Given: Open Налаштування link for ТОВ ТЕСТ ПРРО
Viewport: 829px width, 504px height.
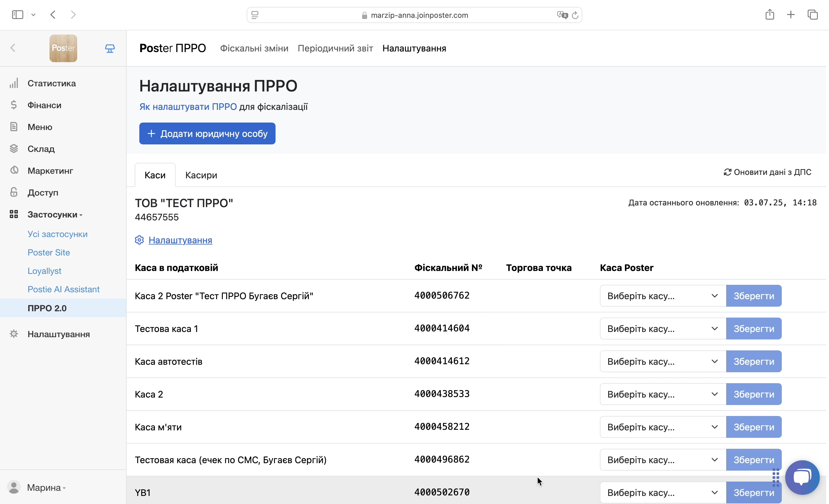Looking at the screenshot, I should tap(180, 240).
